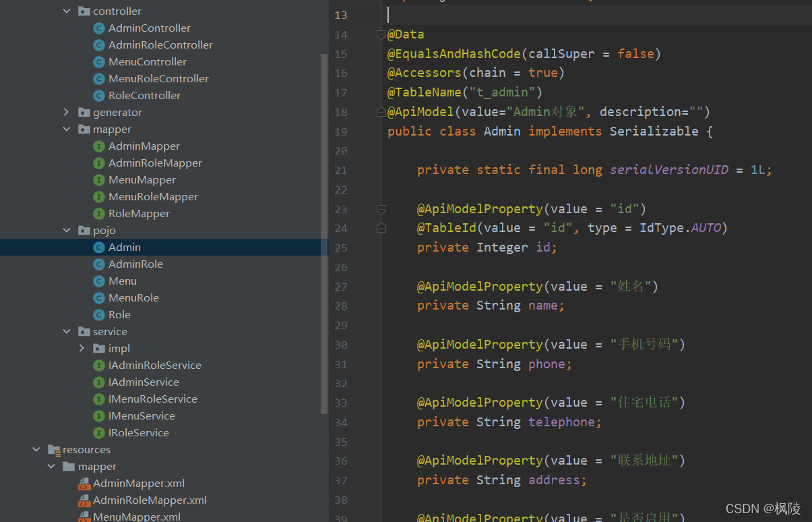Click the project tree vertical scrollbar

point(324,233)
